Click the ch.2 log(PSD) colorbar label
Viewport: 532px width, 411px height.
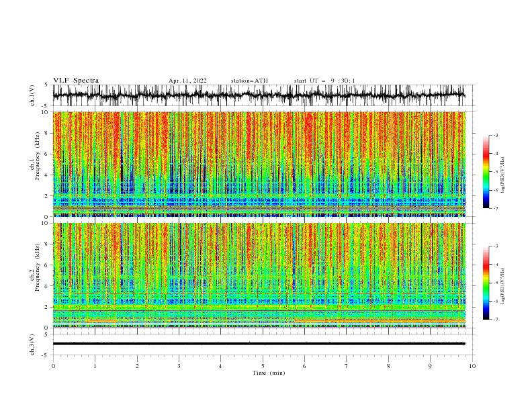tap(502, 286)
